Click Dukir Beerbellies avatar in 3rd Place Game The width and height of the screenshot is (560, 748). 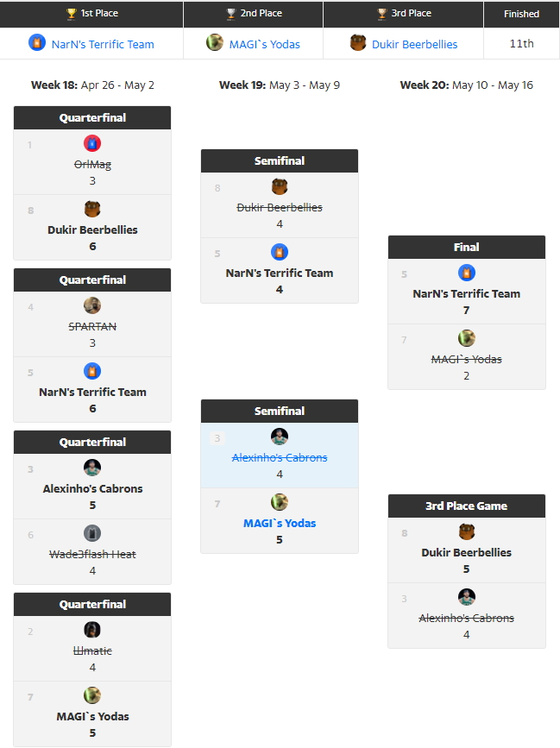[x=467, y=531]
